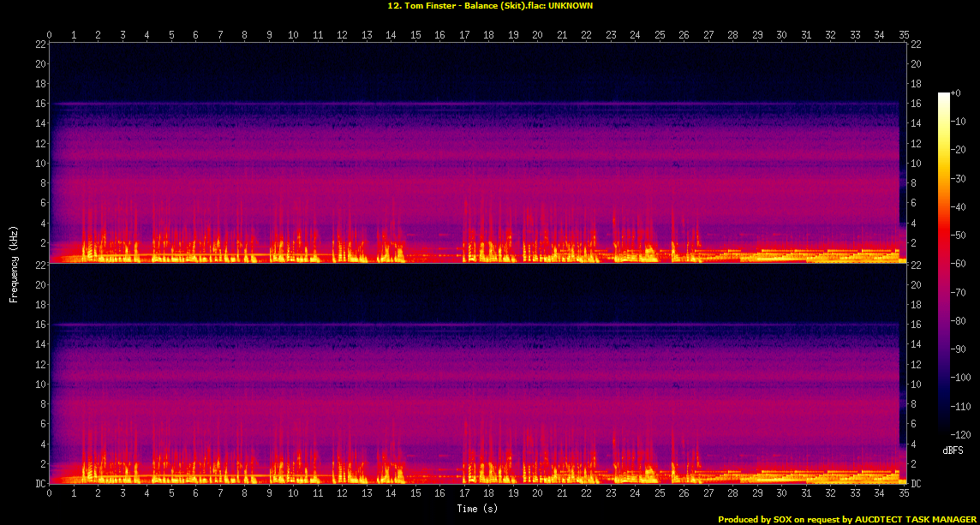Click the middle of the color scale bar

(x=944, y=265)
